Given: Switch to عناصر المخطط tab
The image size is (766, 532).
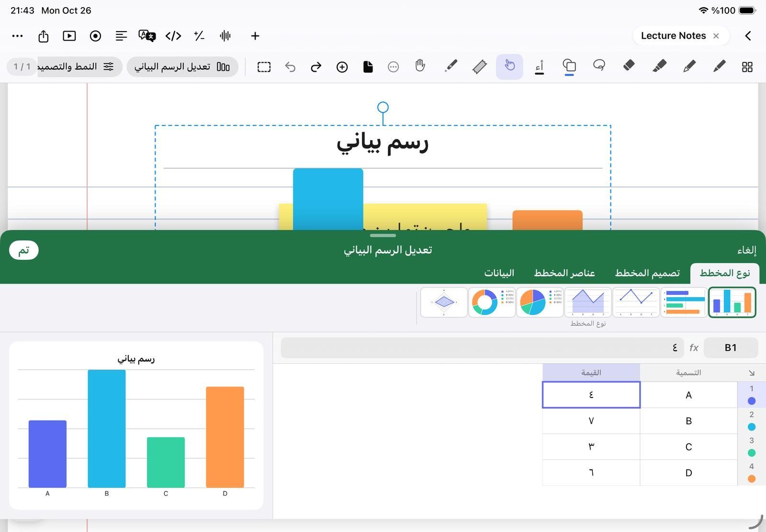Looking at the screenshot, I should (564, 273).
